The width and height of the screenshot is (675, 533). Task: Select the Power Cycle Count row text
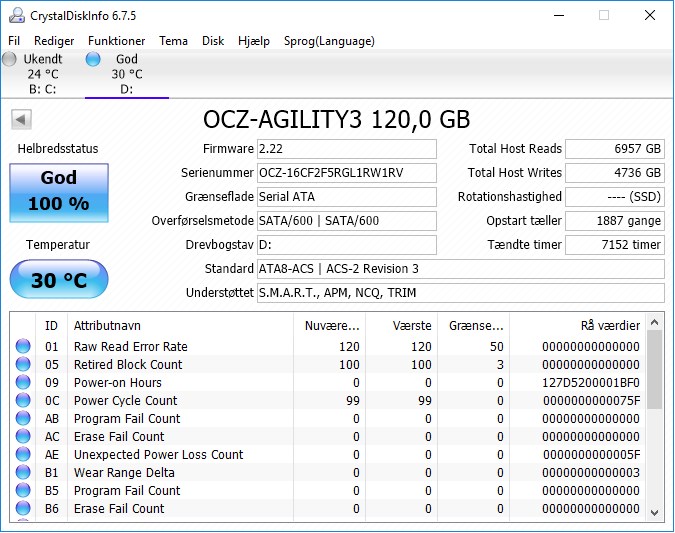[125, 401]
